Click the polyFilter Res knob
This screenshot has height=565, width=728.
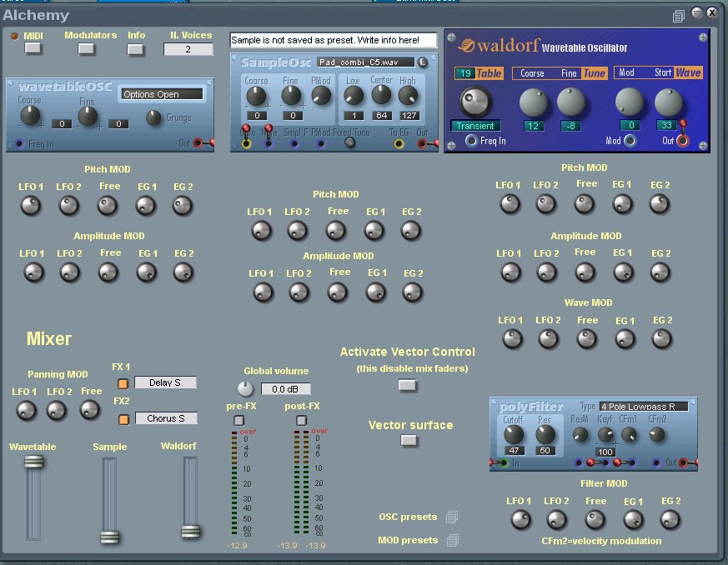[x=545, y=435]
